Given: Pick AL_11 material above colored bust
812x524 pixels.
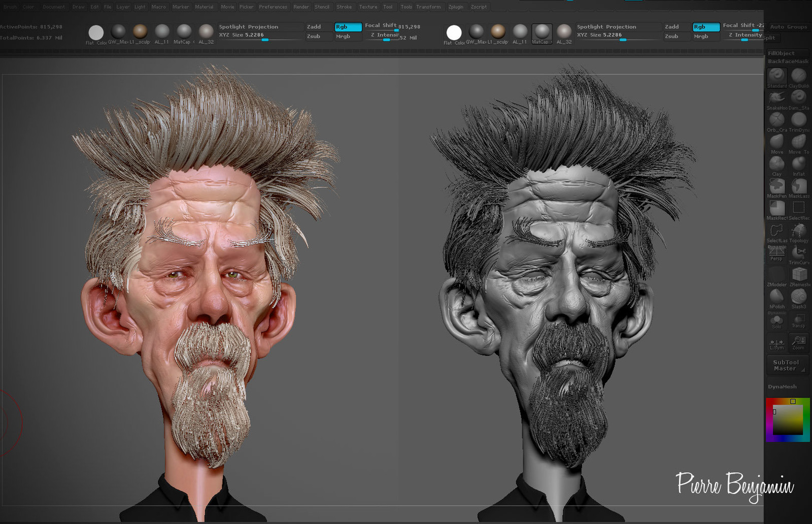Looking at the screenshot, I should (162, 34).
